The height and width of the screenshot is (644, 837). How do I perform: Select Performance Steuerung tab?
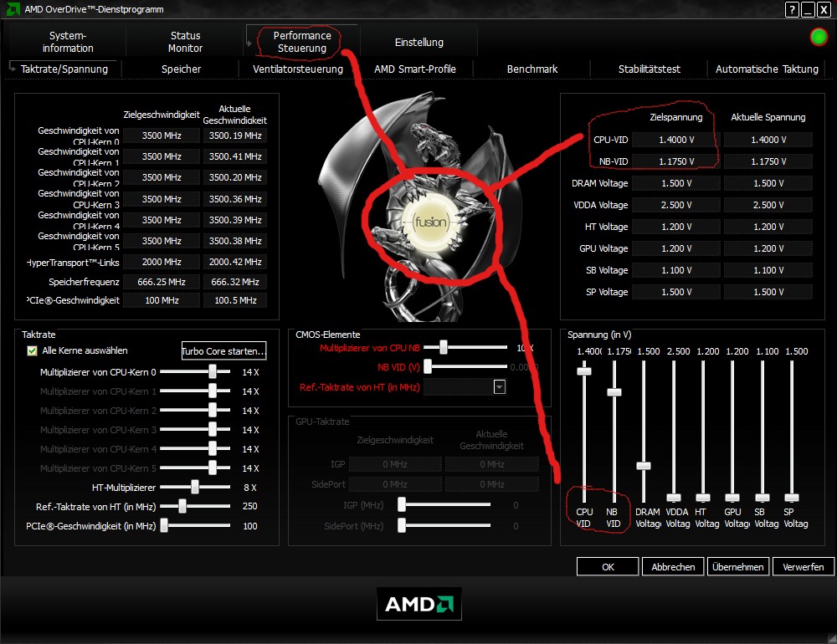(x=302, y=42)
